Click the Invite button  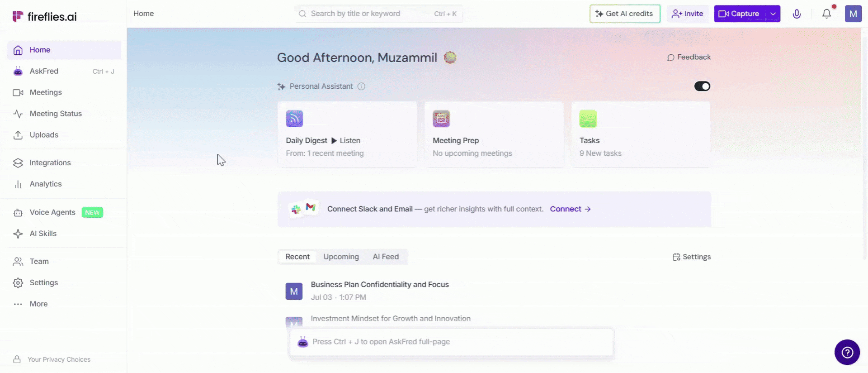point(688,14)
